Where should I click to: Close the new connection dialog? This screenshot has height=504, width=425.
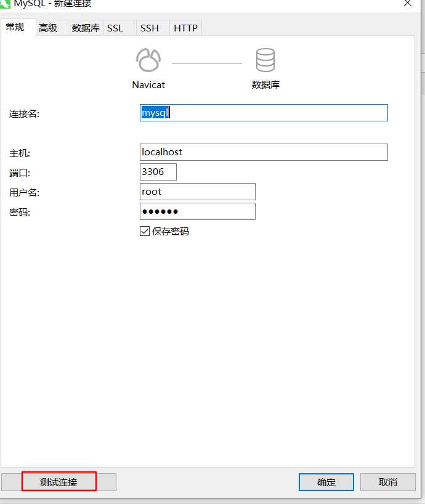(408, 4)
